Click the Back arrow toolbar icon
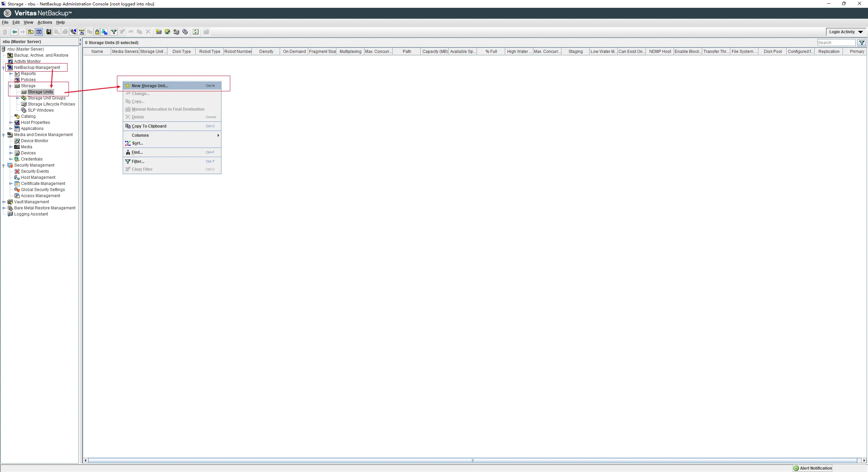The height and width of the screenshot is (472, 868). tap(14, 32)
